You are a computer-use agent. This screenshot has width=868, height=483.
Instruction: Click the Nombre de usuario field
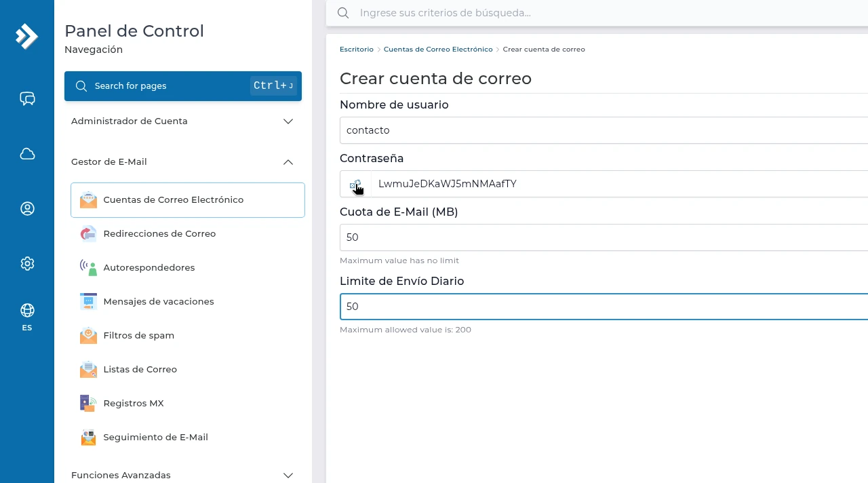(604, 130)
